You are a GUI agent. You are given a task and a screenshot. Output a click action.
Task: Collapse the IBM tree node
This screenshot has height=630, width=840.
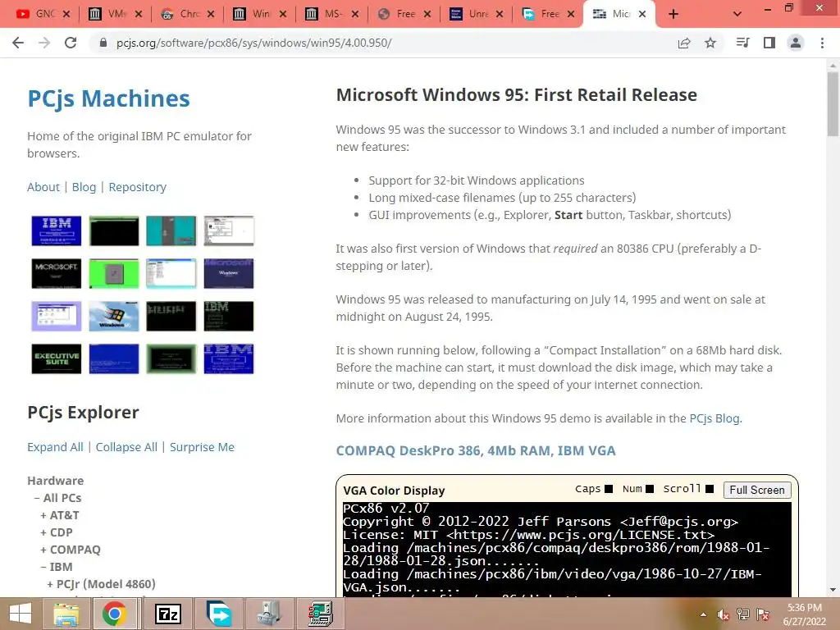[57, 566]
